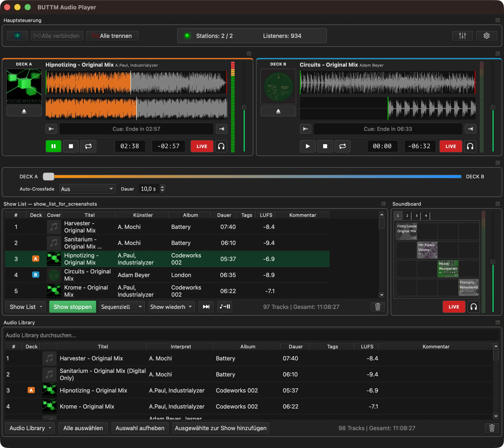The width and height of the screenshot is (504, 448).
Task: Jump to cue end on Deck B
Action: point(470,129)
